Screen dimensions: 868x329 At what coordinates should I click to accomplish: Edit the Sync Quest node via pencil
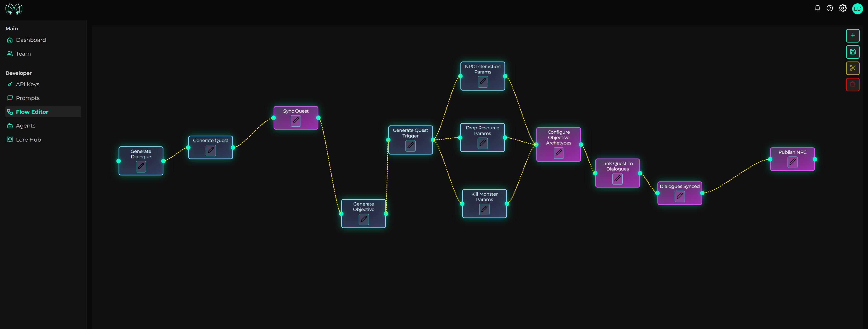(x=296, y=121)
